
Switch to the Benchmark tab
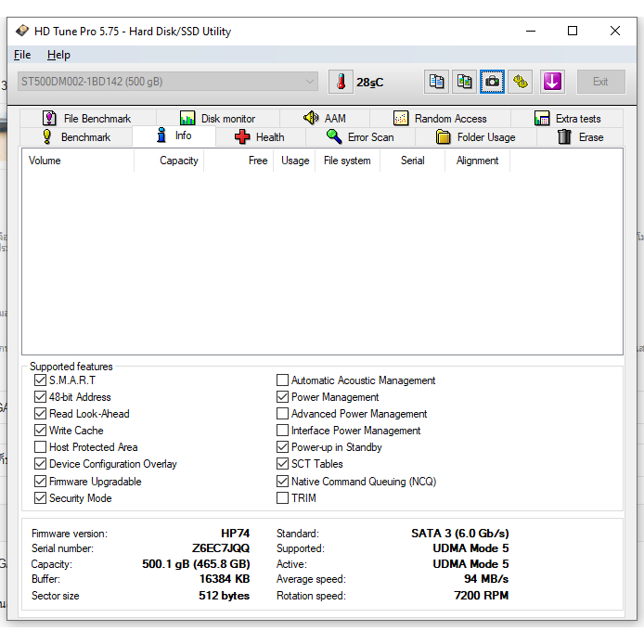pyautogui.click(x=76, y=137)
